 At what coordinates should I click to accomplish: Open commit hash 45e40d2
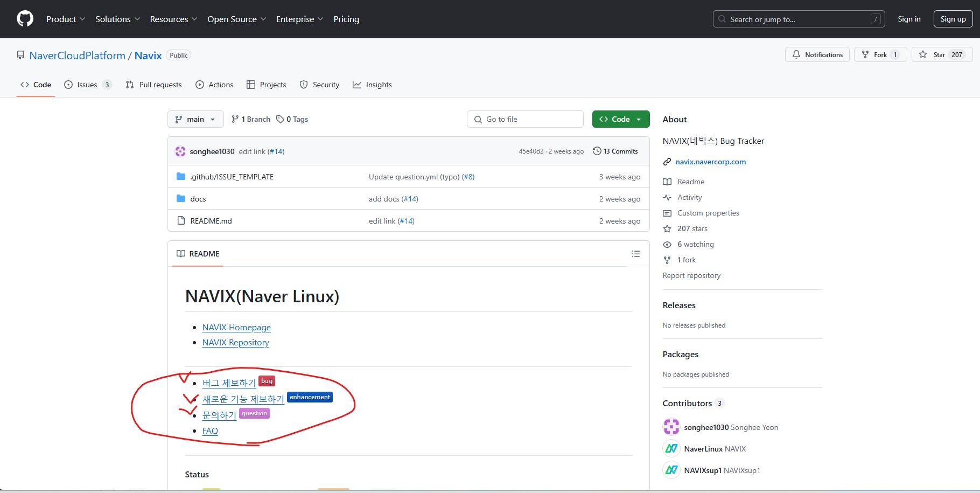pos(531,151)
